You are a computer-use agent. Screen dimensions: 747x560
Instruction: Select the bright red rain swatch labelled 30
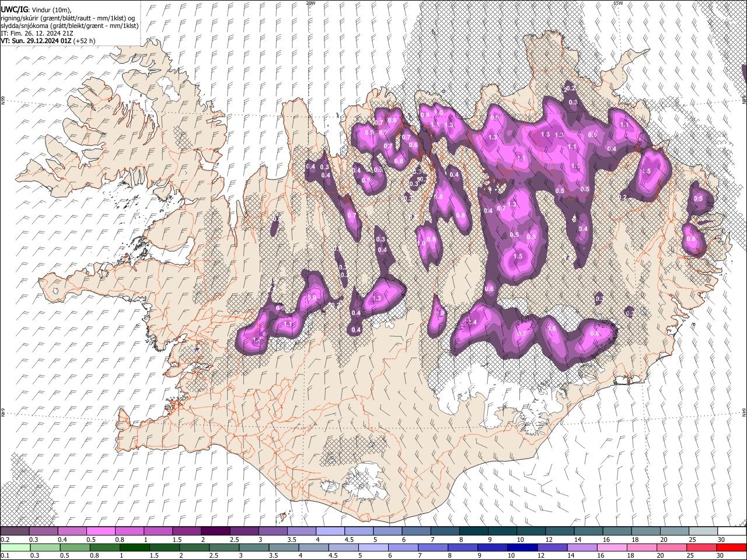(x=732, y=548)
